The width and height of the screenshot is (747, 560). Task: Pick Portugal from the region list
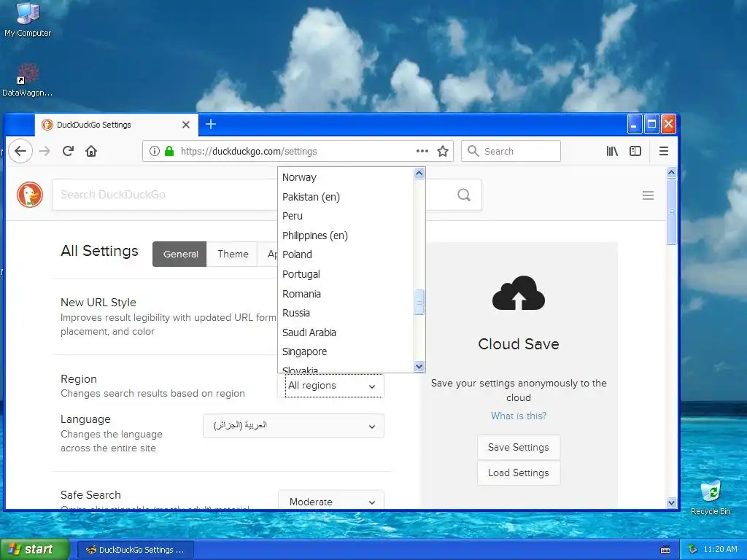(345, 274)
